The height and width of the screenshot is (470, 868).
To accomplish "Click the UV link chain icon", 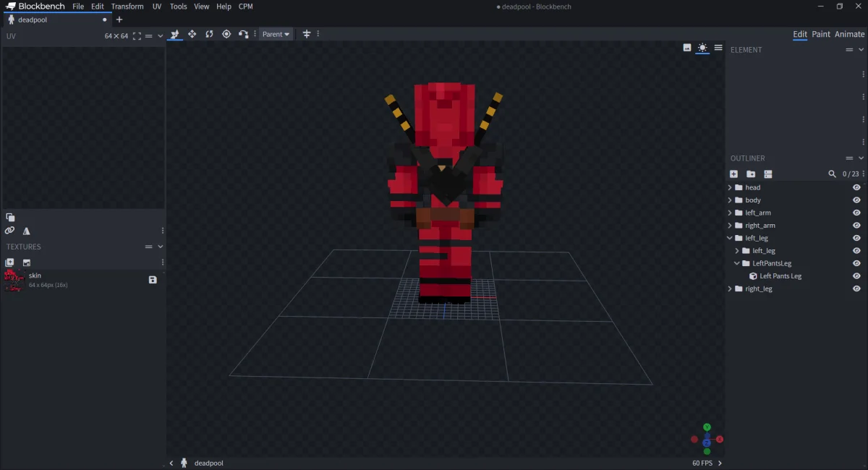I will (9, 231).
